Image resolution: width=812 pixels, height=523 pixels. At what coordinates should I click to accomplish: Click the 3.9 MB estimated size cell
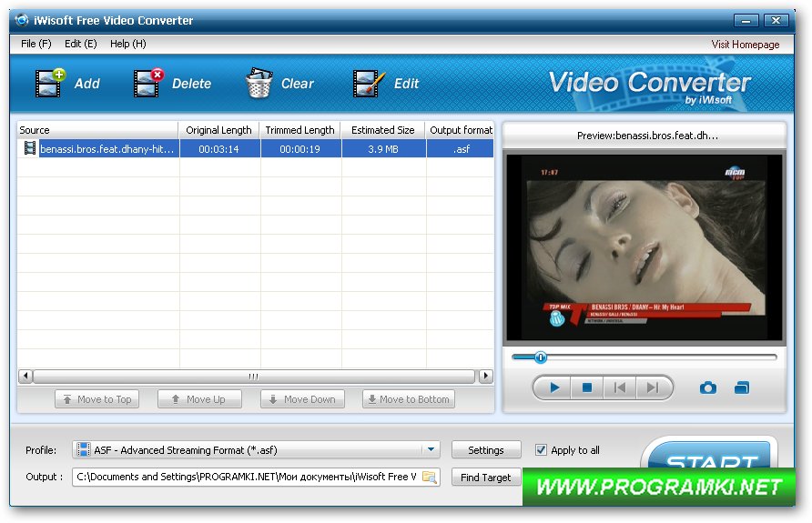pos(383,149)
